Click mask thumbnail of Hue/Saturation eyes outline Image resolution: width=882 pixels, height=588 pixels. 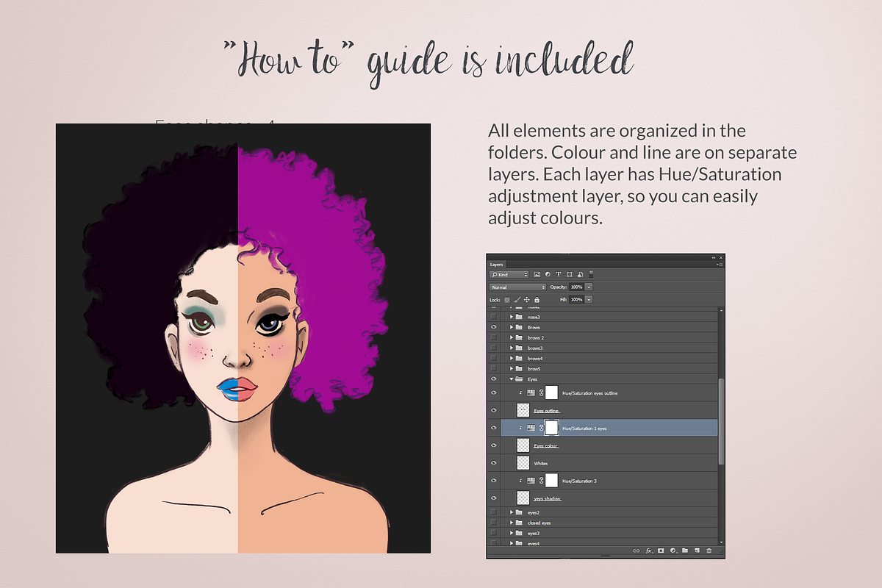point(551,392)
